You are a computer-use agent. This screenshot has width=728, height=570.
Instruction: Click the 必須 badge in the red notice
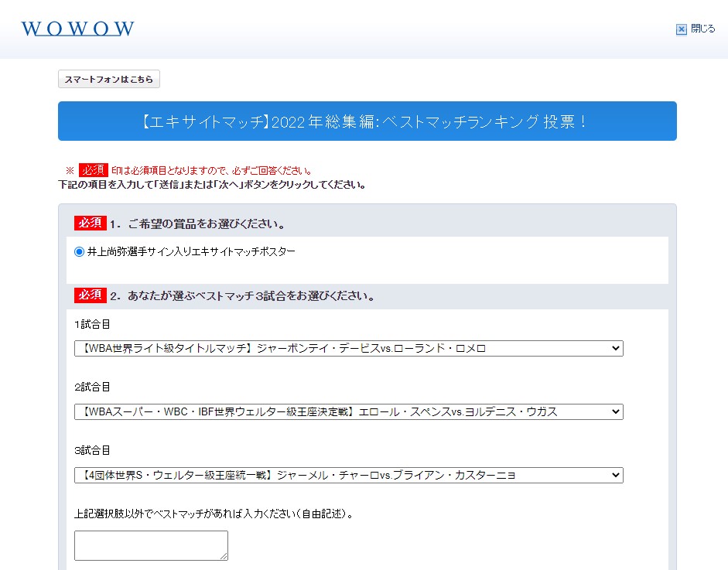pyautogui.click(x=93, y=170)
